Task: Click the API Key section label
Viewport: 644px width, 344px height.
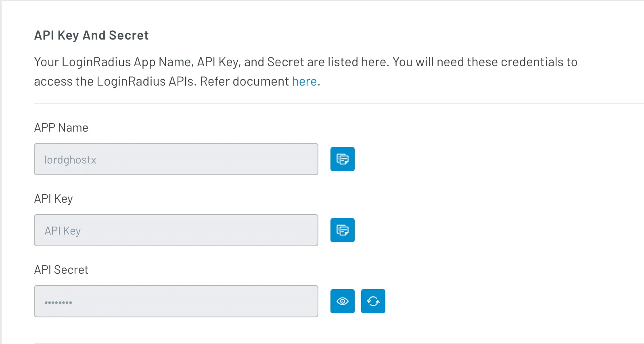Action: [x=53, y=198]
